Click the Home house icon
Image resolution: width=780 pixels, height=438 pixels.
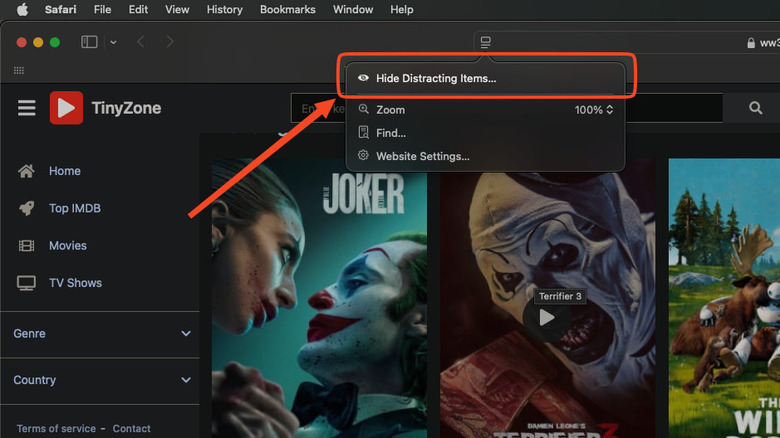click(x=26, y=171)
